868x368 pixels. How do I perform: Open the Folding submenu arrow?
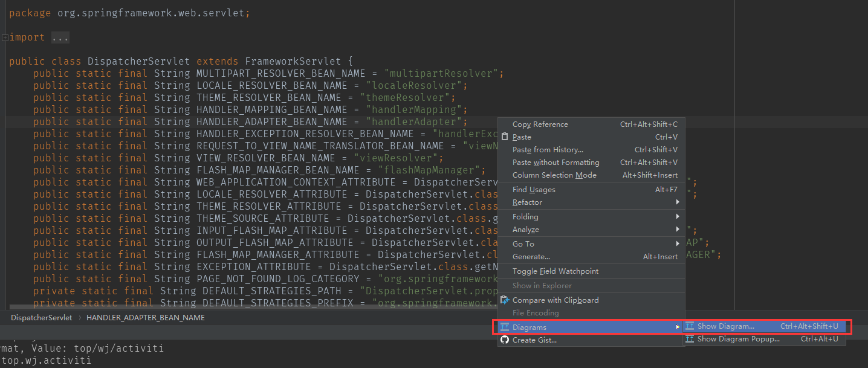click(x=678, y=216)
